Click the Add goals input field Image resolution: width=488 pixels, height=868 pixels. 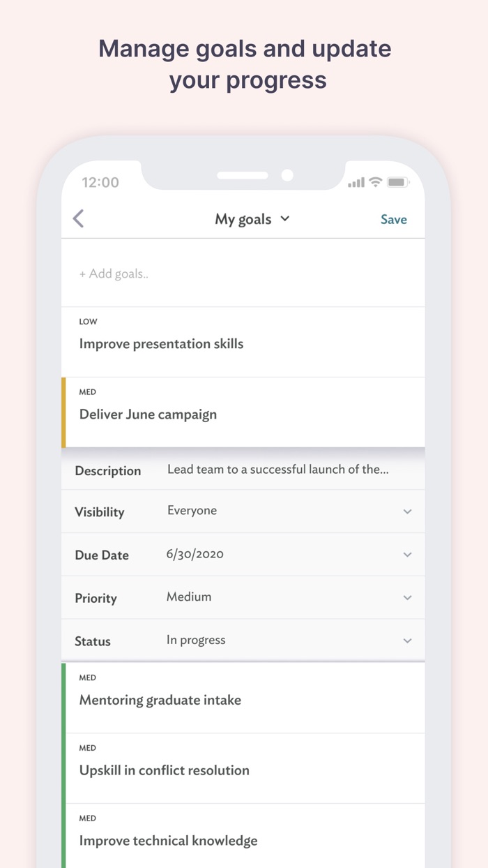coord(243,274)
